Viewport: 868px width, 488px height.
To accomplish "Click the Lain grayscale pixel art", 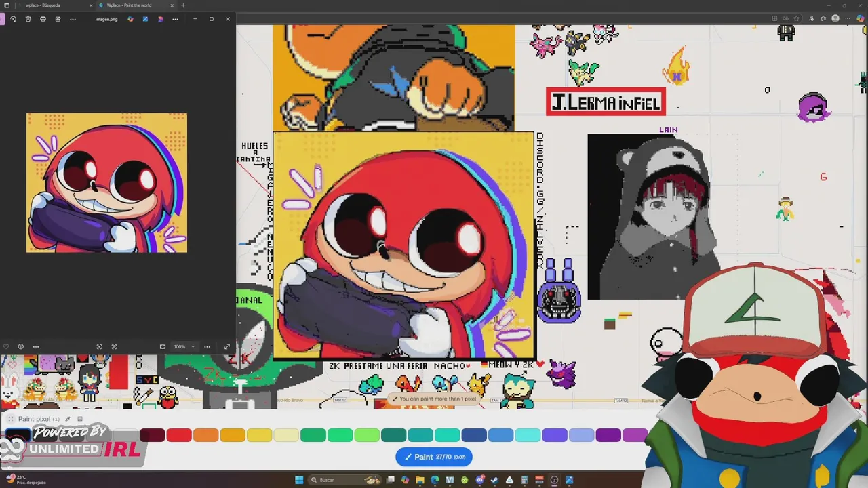I will point(652,217).
